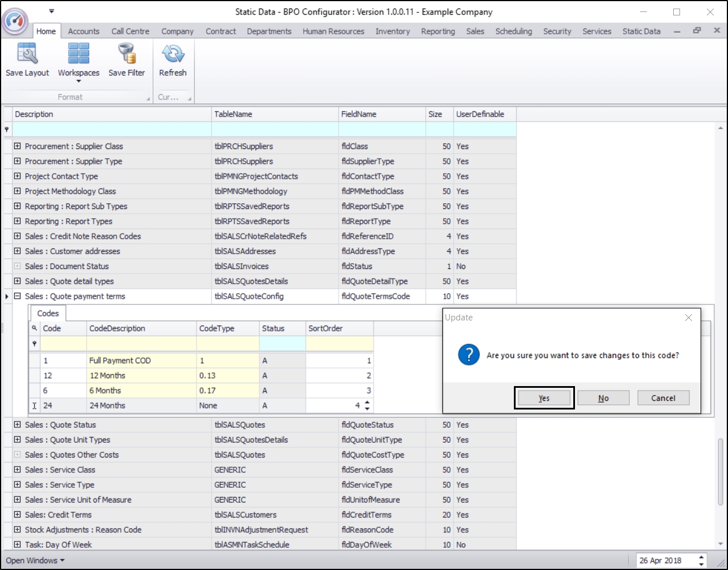Expand the Sales : Quote Status row
The width and height of the screenshot is (728, 570).
(17, 425)
